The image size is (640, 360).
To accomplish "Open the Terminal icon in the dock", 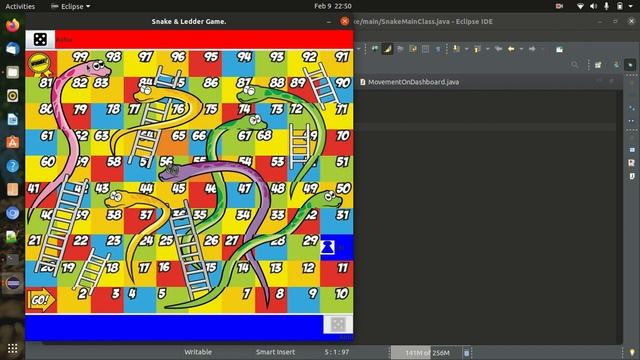I will click(x=13, y=260).
